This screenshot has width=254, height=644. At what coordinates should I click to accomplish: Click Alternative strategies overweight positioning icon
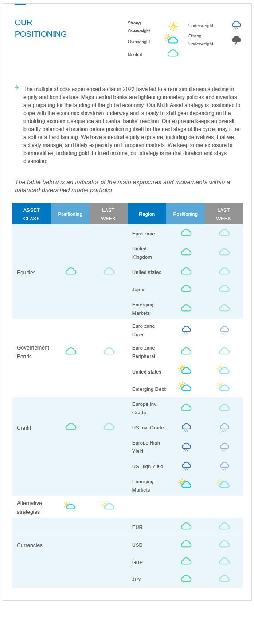coord(70,505)
